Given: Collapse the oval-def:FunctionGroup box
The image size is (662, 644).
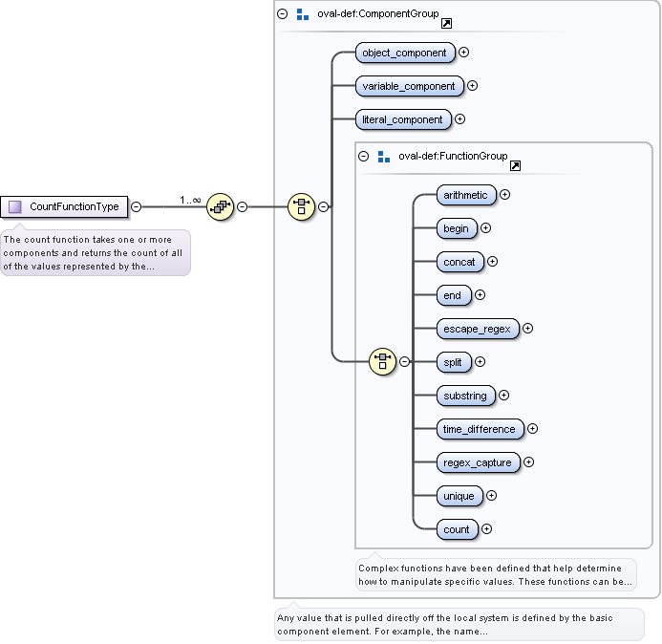Looking at the screenshot, I should tap(363, 157).
